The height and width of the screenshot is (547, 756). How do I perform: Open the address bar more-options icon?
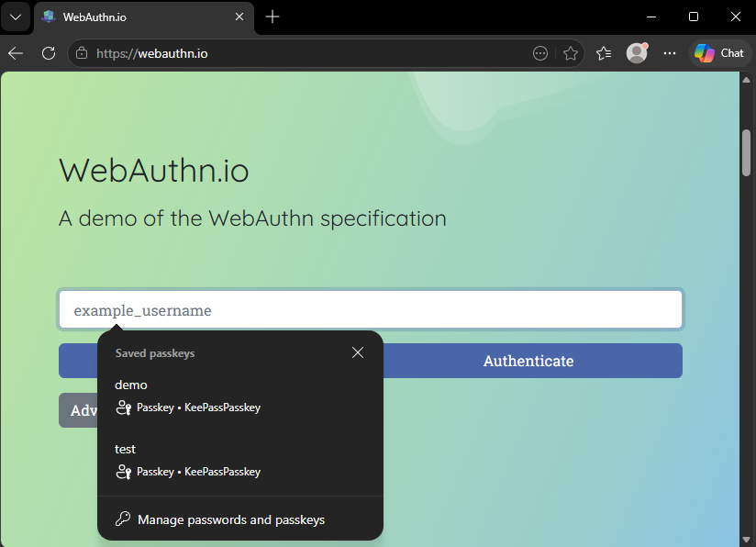[540, 53]
